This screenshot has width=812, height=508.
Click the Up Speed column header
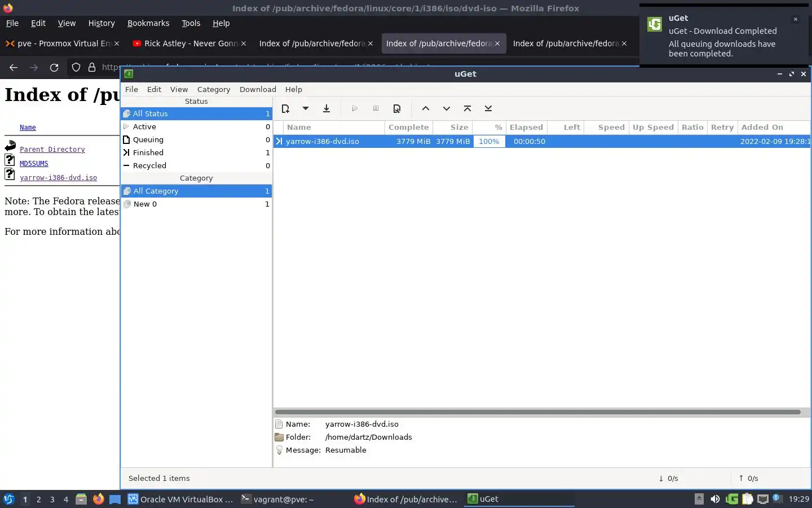click(653, 127)
